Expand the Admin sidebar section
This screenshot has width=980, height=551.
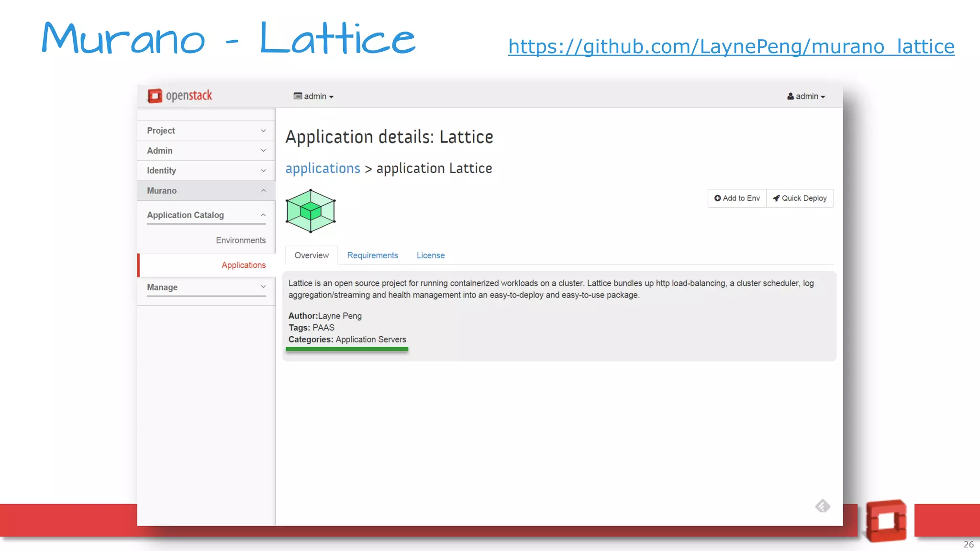[206, 151]
